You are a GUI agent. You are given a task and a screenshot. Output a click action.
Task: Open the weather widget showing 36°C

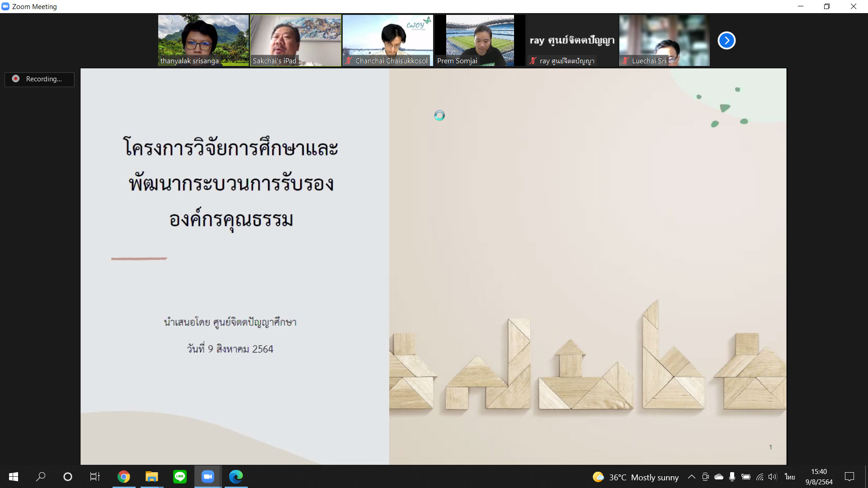pyautogui.click(x=636, y=477)
